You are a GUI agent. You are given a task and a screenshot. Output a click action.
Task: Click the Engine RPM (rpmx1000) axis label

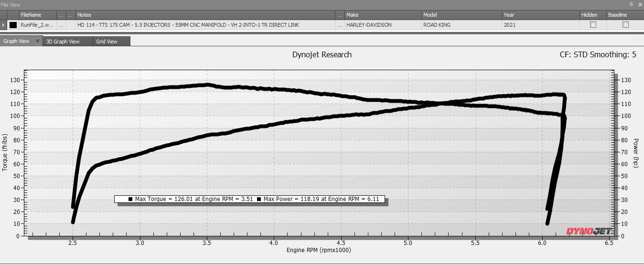point(319,250)
